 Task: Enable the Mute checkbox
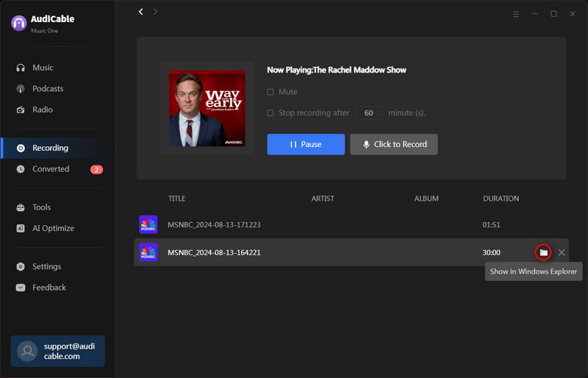(x=270, y=92)
